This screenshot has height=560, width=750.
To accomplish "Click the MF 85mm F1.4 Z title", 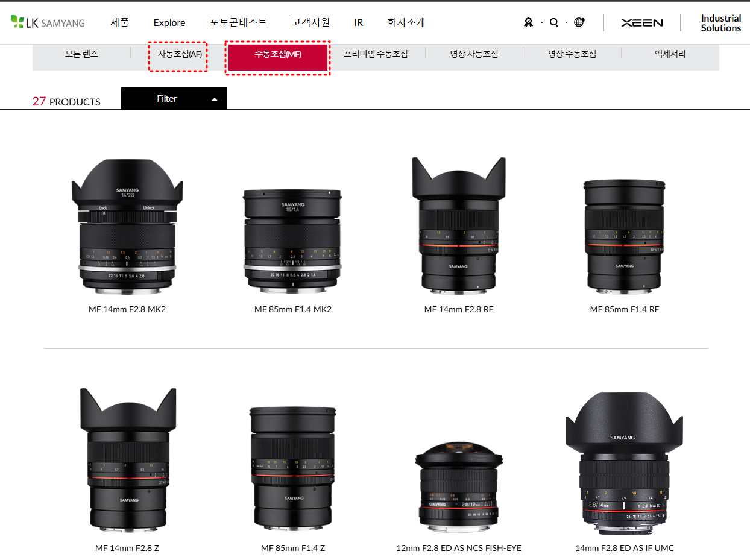I will (293, 548).
